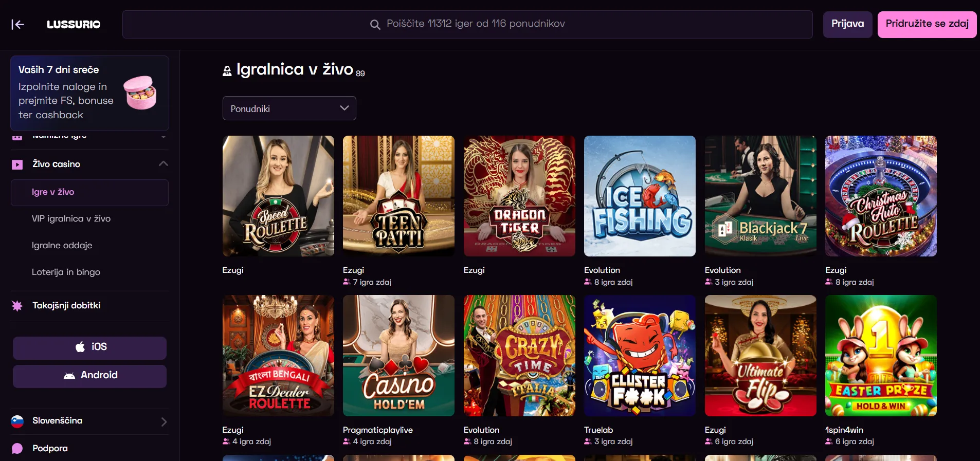This screenshot has height=461, width=980.
Task: Search games in the Poiščite search field
Action: click(x=467, y=24)
